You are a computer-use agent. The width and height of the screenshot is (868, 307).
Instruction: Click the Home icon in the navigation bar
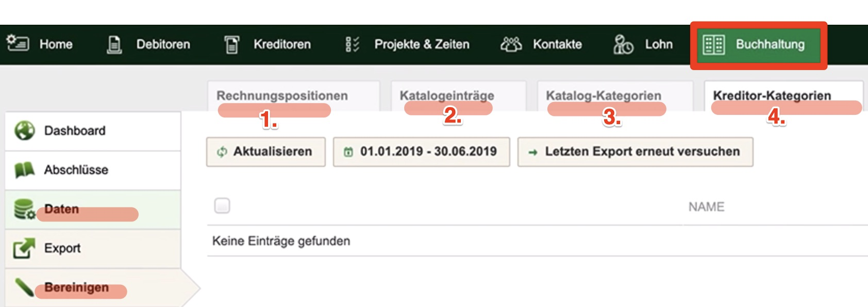tap(18, 43)
